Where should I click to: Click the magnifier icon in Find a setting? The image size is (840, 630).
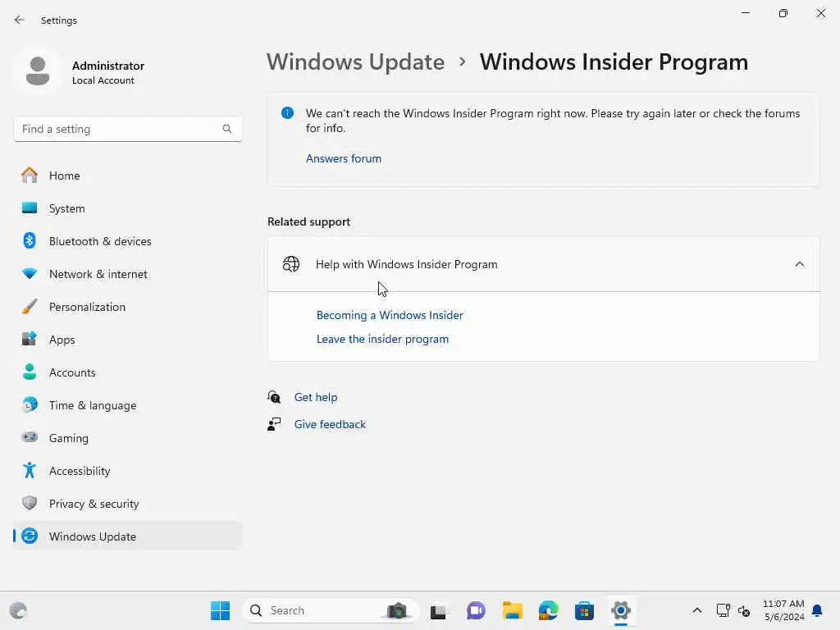pos(227,129)
